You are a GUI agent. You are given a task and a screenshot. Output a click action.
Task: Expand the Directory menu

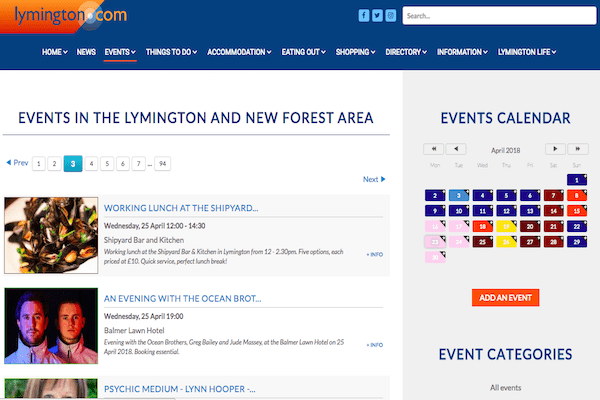point(406,52)
